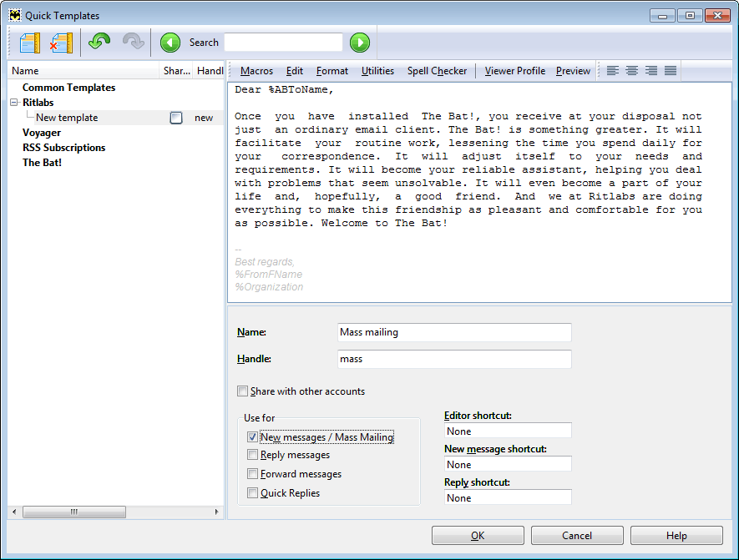The height and width of the screenshot is (560, 739).
Task: Toggle shared checkbox for New template row
Action: tap(176, 118)
